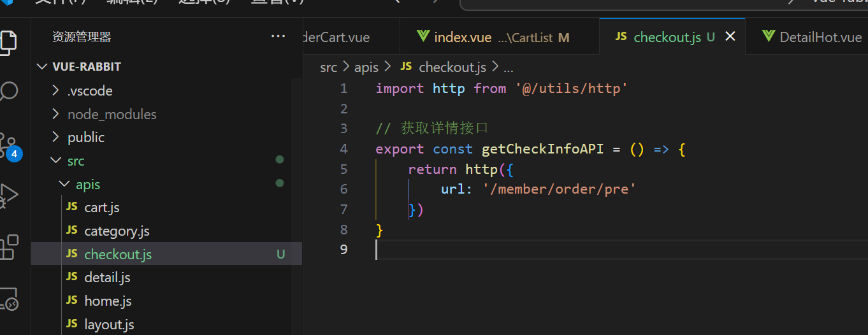Switch to the partially visible derCart.vue tab
Screen dimensions: 868x335
(351, 38)
